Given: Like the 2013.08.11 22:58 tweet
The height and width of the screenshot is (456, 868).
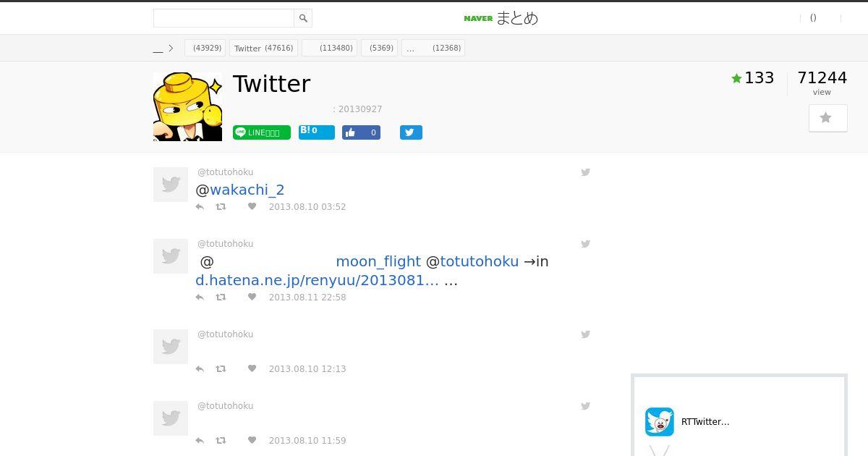Looking at the screenshot, I should (x=252, y=297).
